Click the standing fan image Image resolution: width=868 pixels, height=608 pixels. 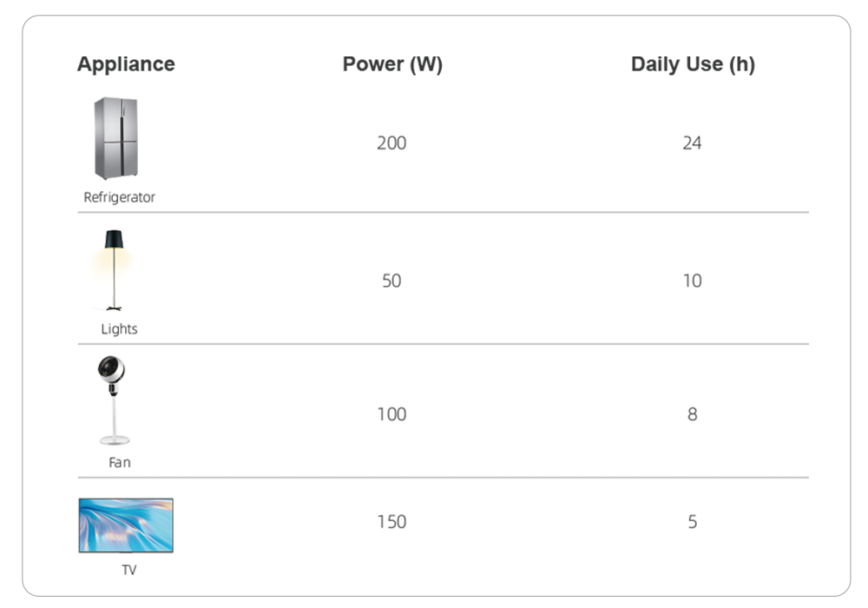pyautogui.click(x=114, y=401)
